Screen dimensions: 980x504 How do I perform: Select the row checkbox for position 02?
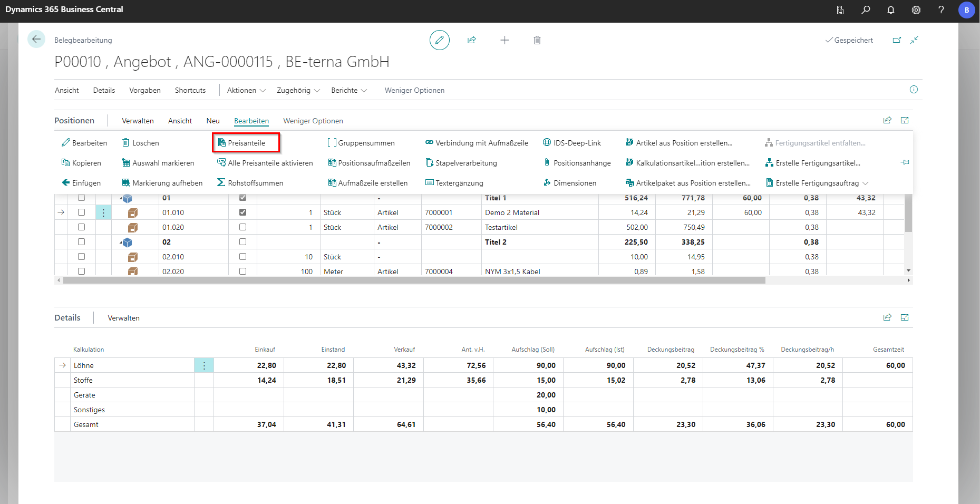pyautogui.click(x=81, y=242)
